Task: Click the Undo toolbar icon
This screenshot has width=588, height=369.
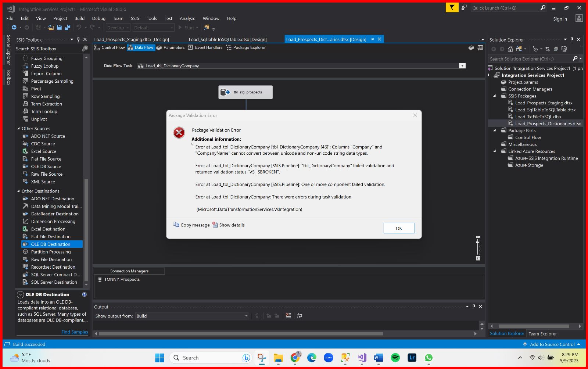Action: tap(79, 28)
